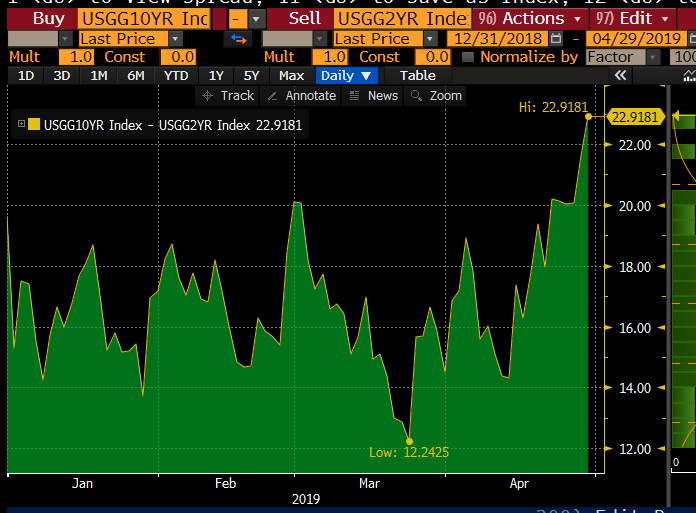Click the Annotate button label
The width and height of the screenshot is (696, 513).
[311, 96]
